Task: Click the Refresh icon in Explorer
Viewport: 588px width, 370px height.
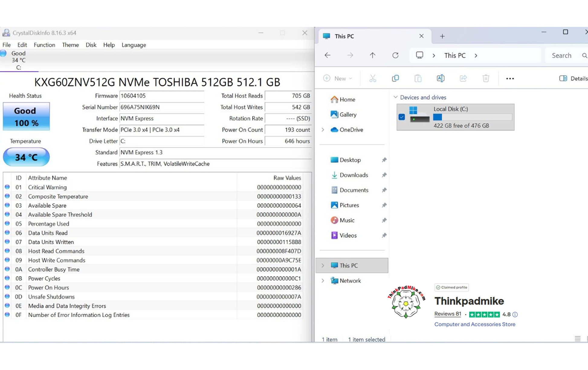Action: (395, 55)
